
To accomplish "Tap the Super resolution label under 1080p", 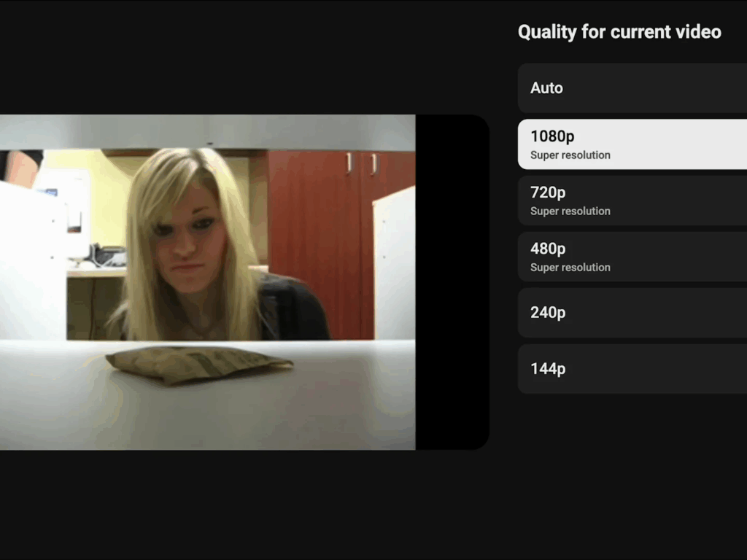I will pos(570,155).
